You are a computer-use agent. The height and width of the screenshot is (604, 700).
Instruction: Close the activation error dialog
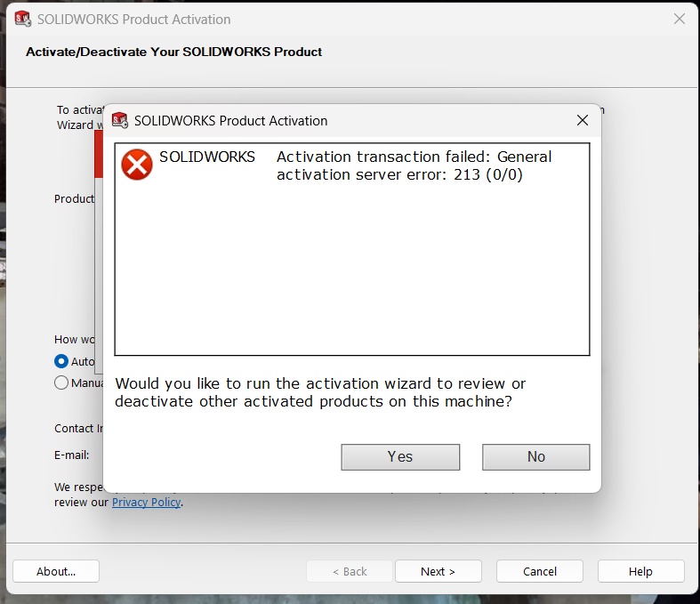582,120
